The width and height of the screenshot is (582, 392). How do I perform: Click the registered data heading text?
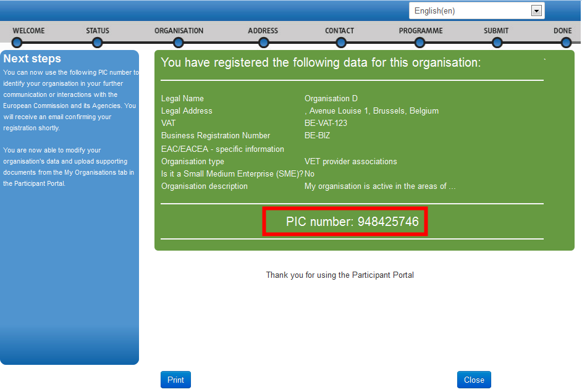321,62
